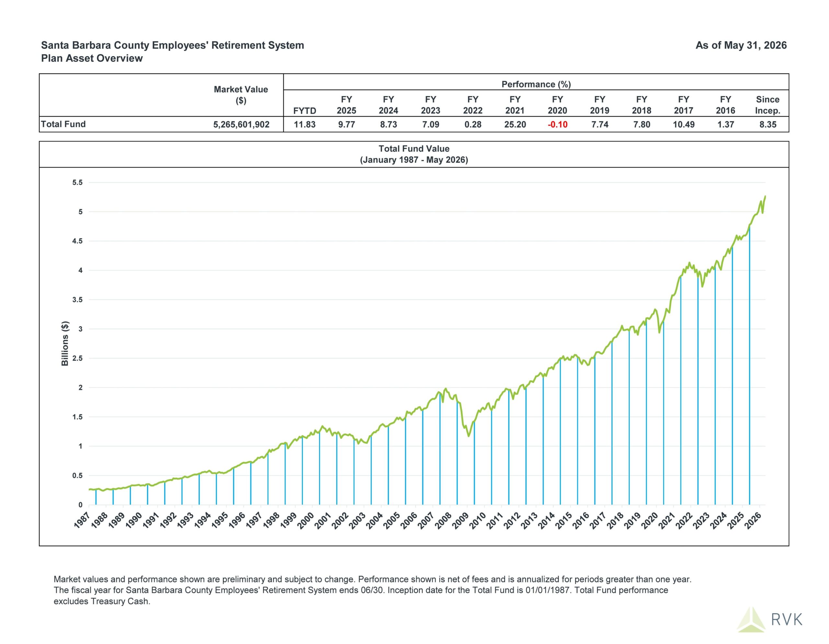The width and height of the screenshot is (829, 644).
Task: Click the 1.5 y-axis label
Action: (77, 417)
